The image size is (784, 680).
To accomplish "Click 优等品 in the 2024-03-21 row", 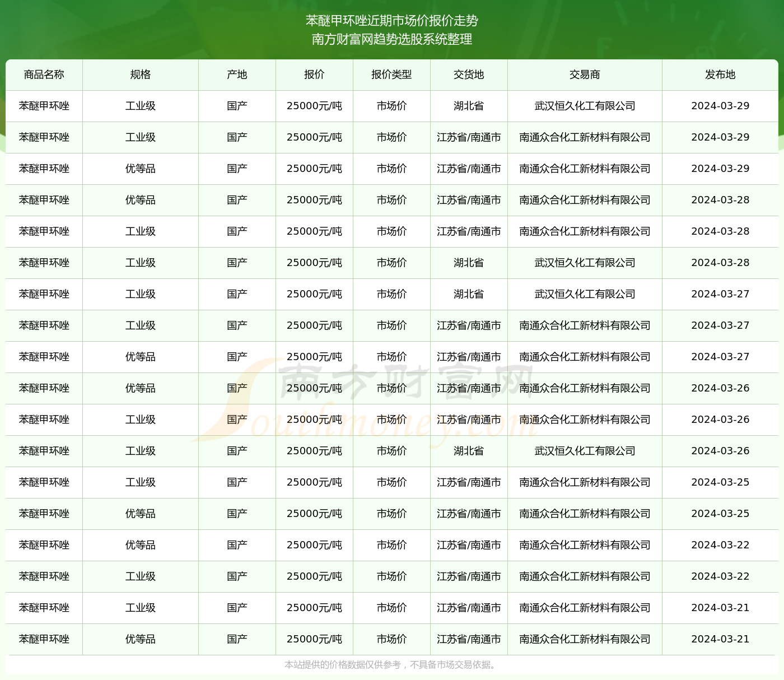I will tap(141, 639).
